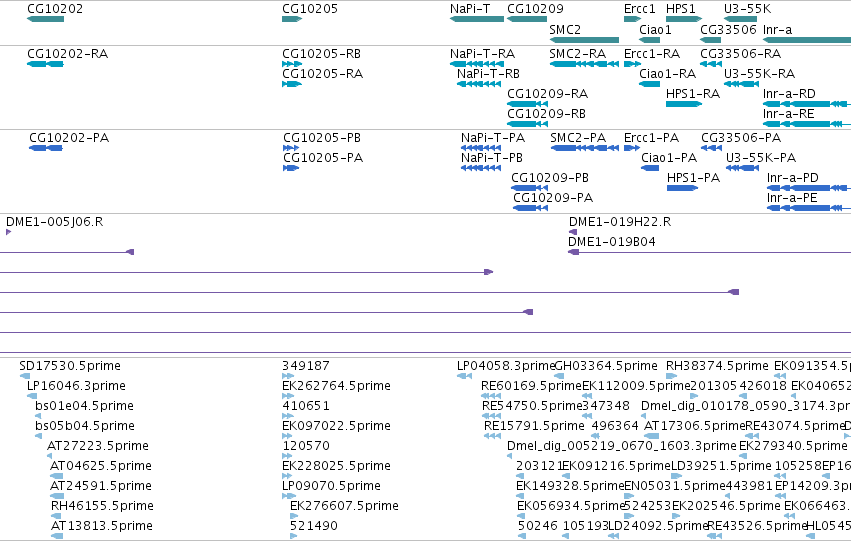Select protein label CG10205-PB
This screenshot has width=851, height=541.
point(322,138)
